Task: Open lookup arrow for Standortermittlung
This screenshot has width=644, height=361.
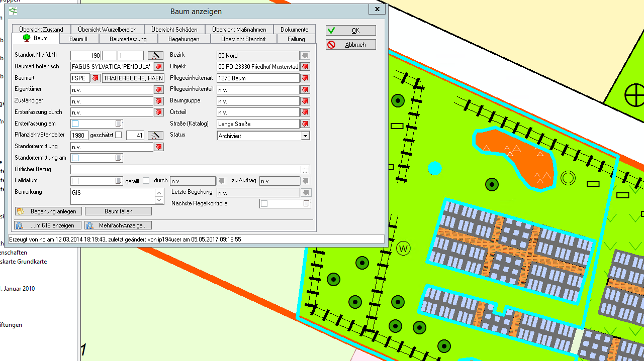Action: tap(159, 147)
